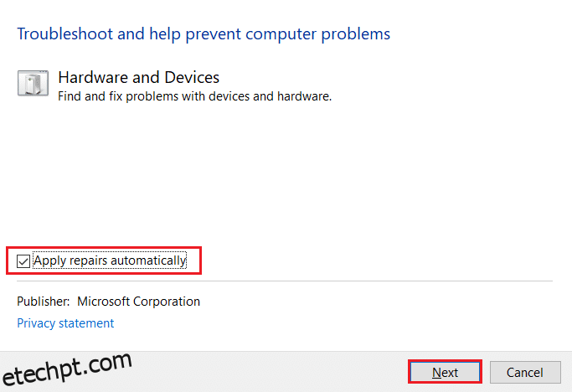Click the Microsoft Corporation publisher name
Image resolution: width=572 pixels, height=392 pixels.
[x=139, y=302]
